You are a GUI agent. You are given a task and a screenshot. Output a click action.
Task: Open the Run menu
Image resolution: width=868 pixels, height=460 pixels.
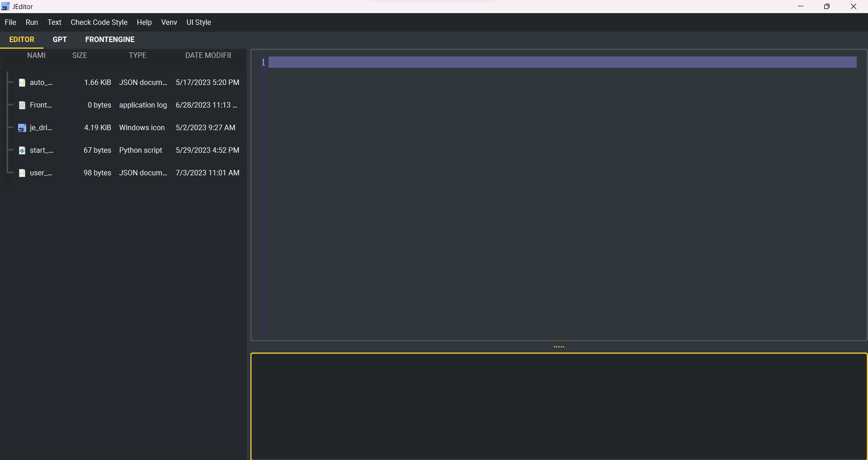(x=32, y=22)
